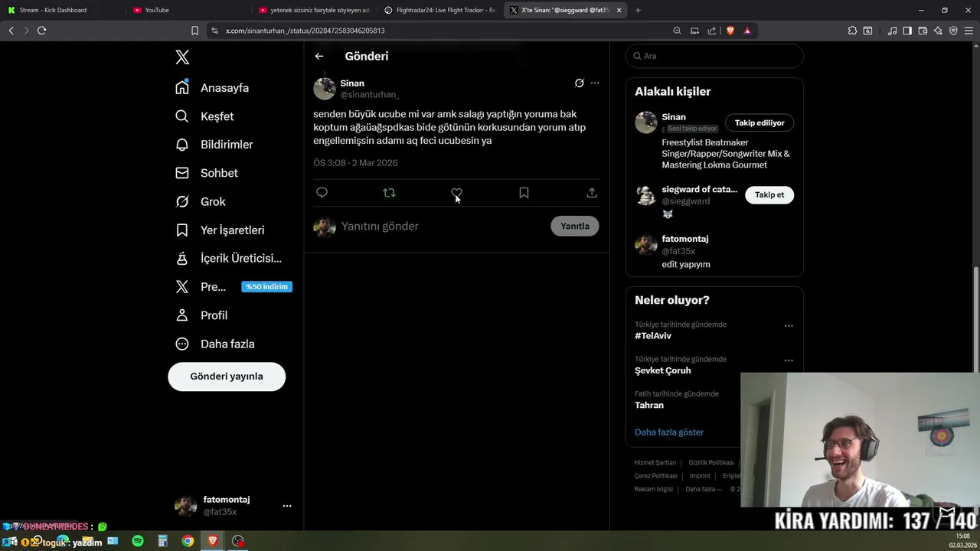The image size is (980, 551).
Task: Click the Çerez Politikası footer link
Action: pos(655,476)
